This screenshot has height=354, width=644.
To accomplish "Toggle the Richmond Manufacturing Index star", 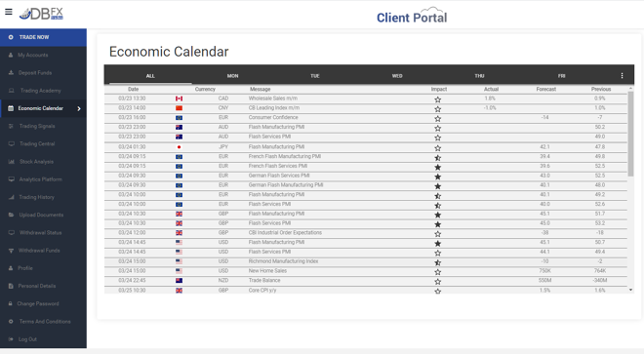I will click(x=438, y=262).
